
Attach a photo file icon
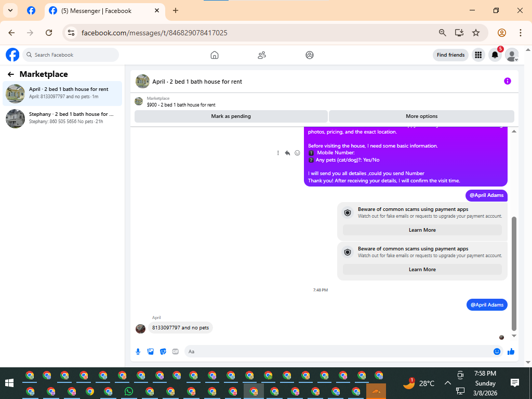(151, 352)
